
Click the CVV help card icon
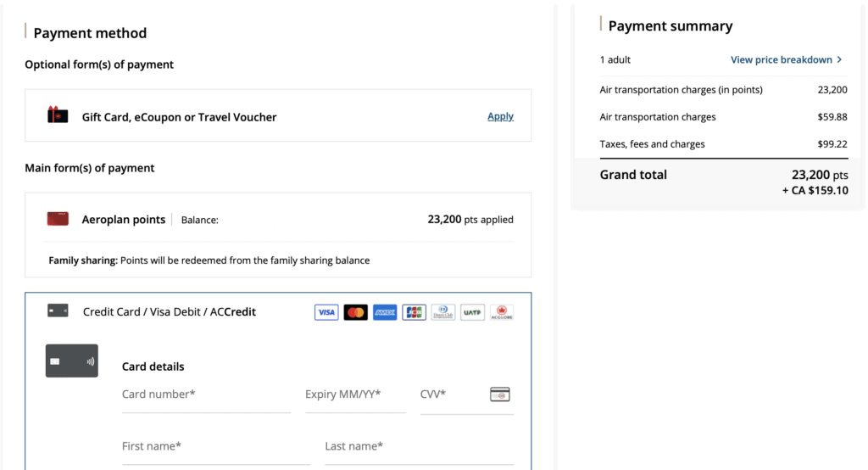click(x=500, y=394)
